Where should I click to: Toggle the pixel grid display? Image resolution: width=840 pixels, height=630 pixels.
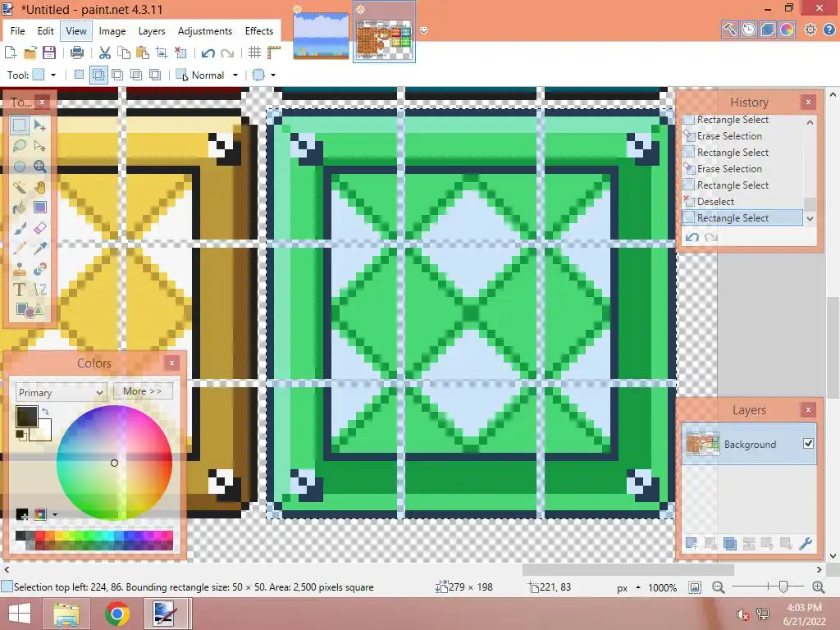coord(254,52)
